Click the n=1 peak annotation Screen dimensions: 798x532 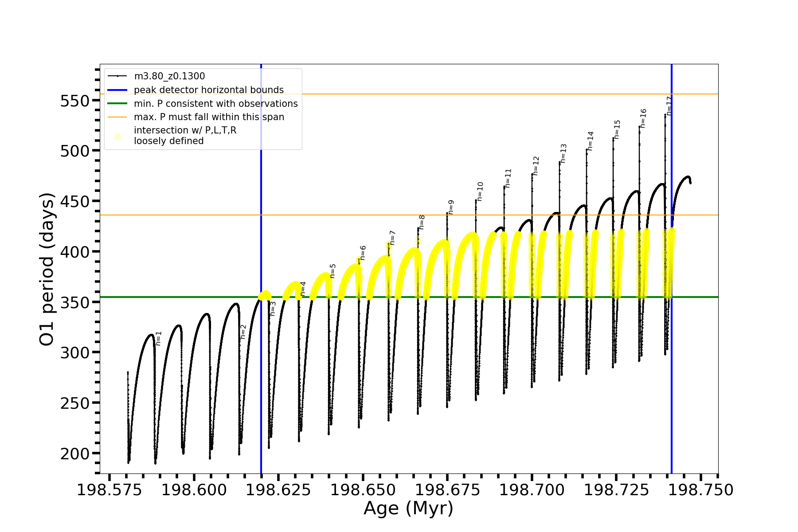click(x=159, y=338)
